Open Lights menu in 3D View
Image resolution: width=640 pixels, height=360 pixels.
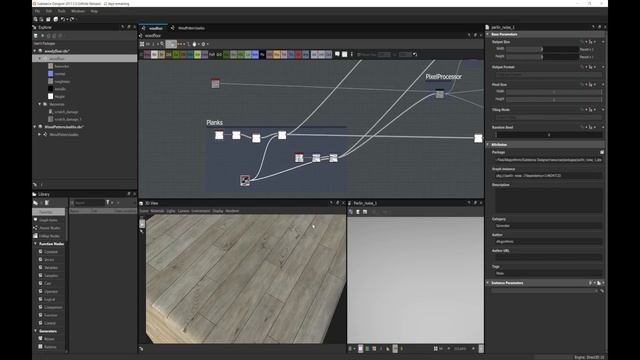171,211
